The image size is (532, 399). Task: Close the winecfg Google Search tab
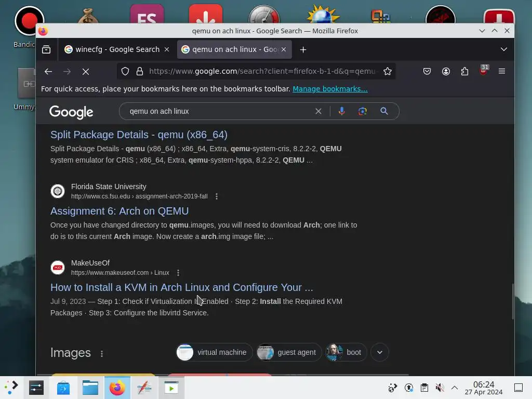pyautogui.click(x=167, y=49)
